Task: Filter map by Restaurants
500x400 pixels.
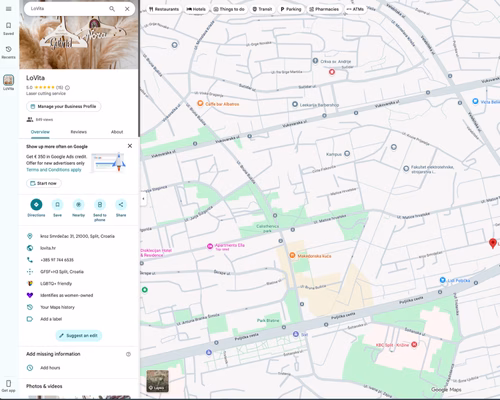Action: 164,9
